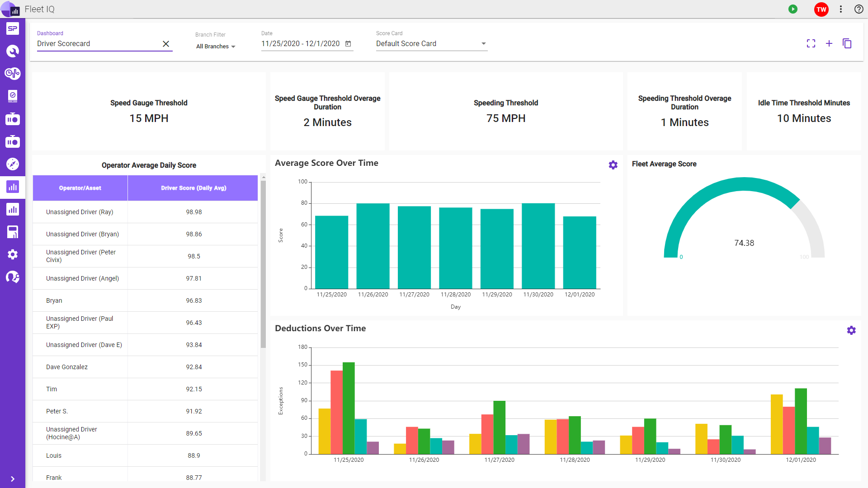Sort by Driver Score (Daily Avg) column

click(x=193, y=188)
